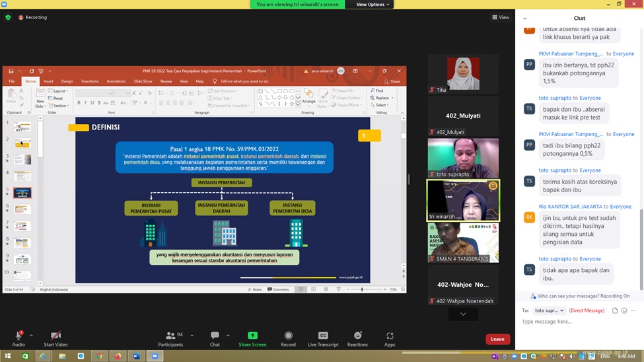Image resolution: width=644 pixels, height=362 pixels.
Task: Click the green Share Screen icon
Action: point(252,336)
